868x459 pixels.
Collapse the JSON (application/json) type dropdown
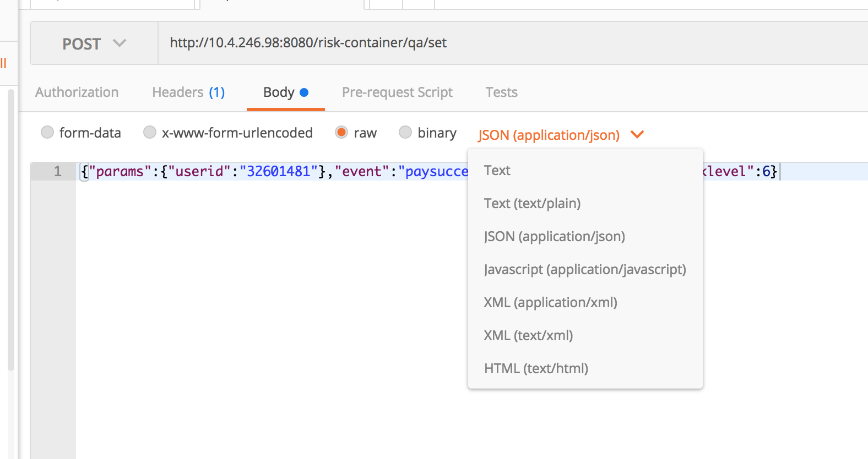click(x=561, y=135)
